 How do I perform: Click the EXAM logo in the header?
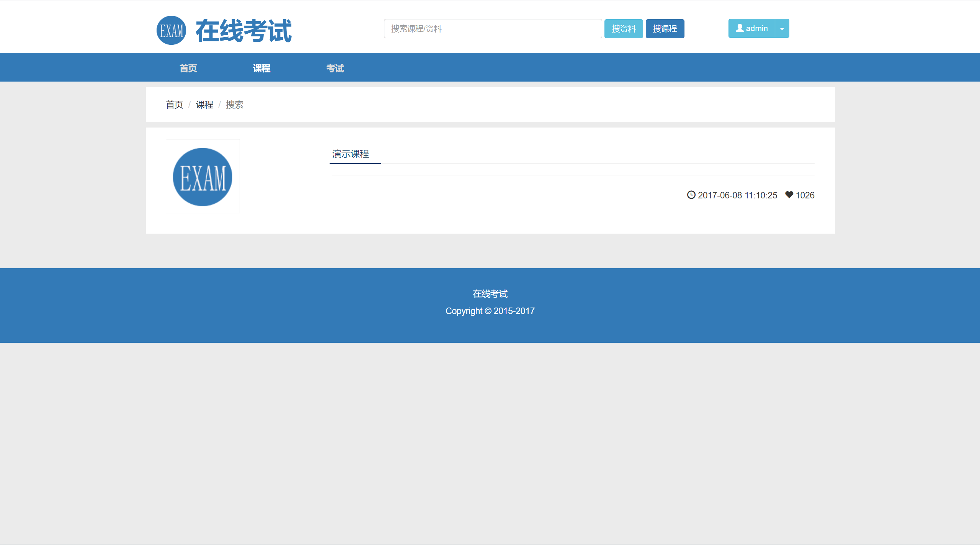(x=171, y=30)
